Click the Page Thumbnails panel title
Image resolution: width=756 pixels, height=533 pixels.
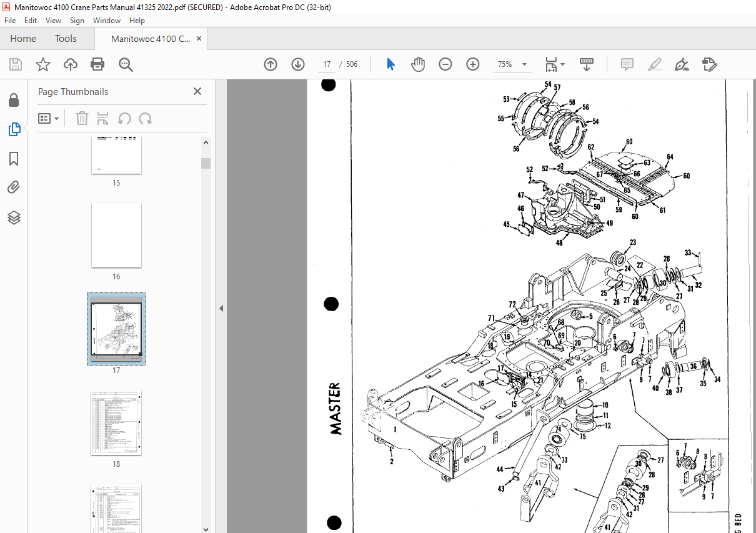pyautogui.click(x=73, y=91)
